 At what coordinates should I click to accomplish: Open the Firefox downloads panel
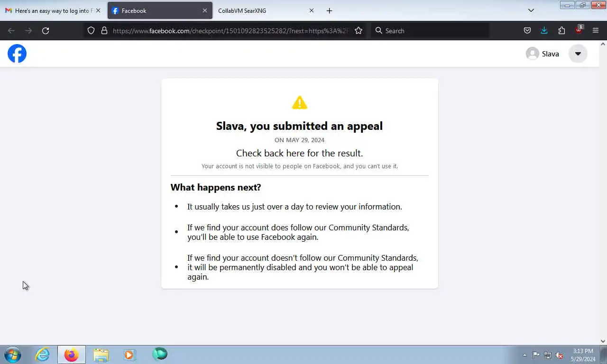[544, 31]
